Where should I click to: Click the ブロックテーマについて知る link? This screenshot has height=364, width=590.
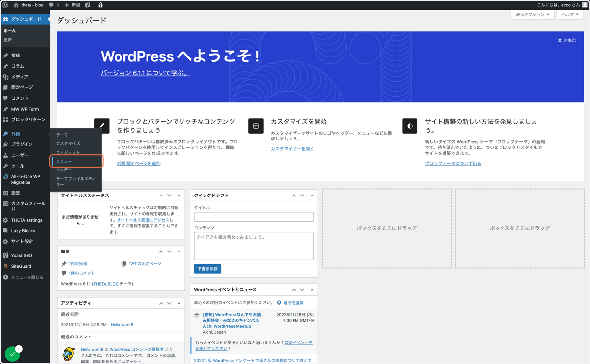point(453,163)
